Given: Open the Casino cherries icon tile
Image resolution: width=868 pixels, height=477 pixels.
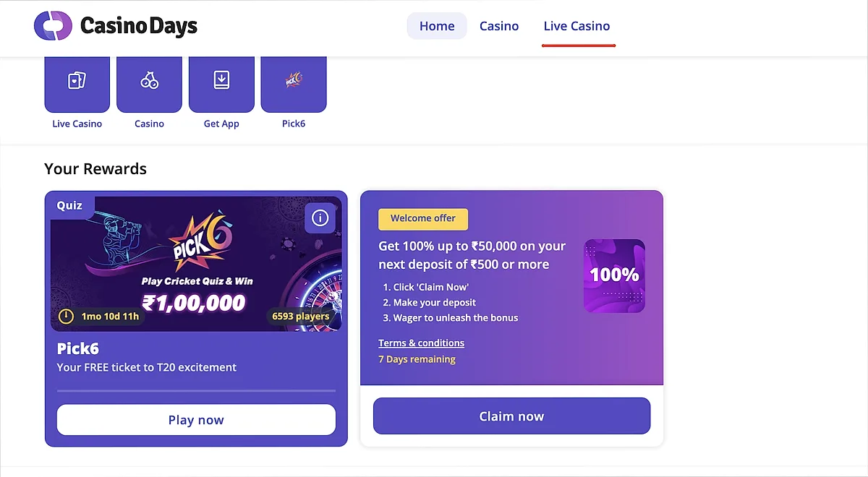Looking at the screenshot, I should pyautogui.click(x=149, y=81).
